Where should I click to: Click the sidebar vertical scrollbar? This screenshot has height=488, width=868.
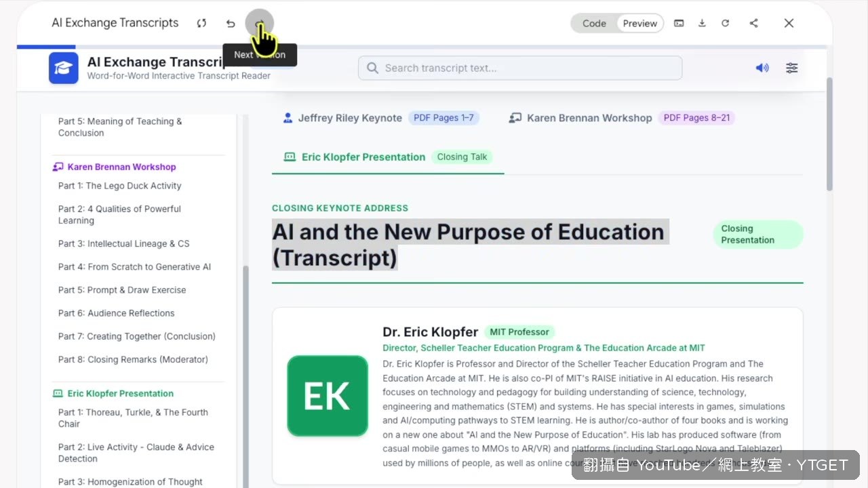(x=245, y=376)
